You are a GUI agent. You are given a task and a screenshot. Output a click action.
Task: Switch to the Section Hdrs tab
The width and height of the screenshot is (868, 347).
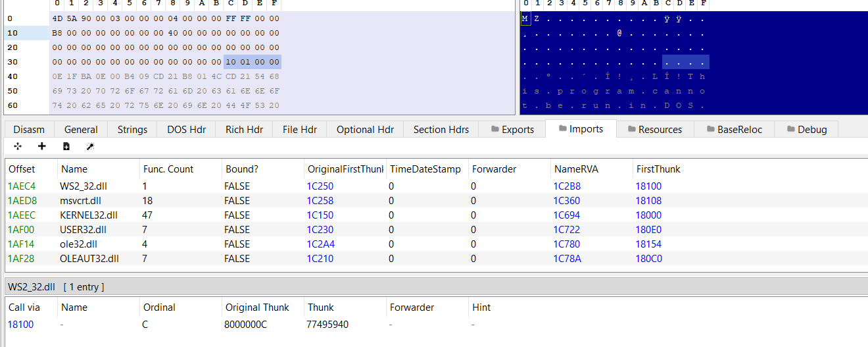tap(441, 130)
